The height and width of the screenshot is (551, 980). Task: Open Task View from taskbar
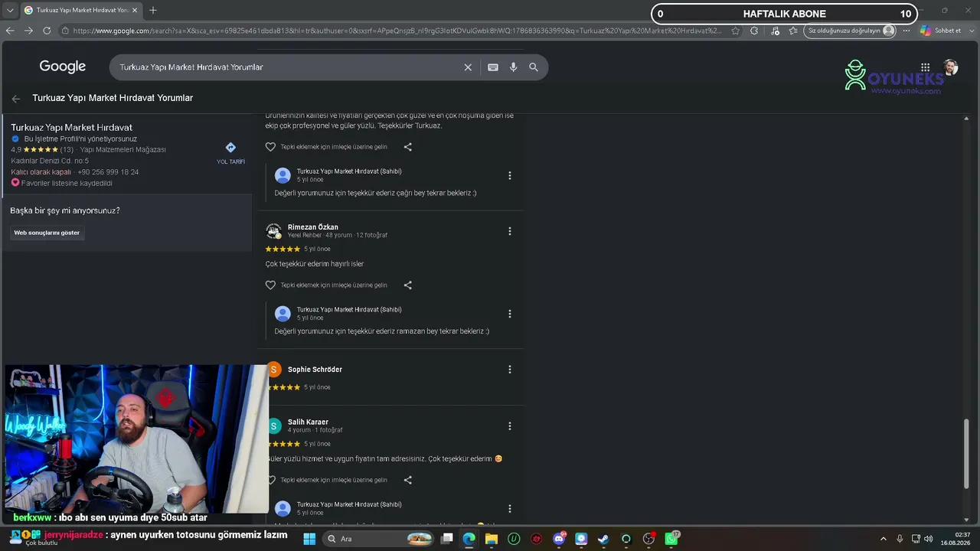(446, 539)
